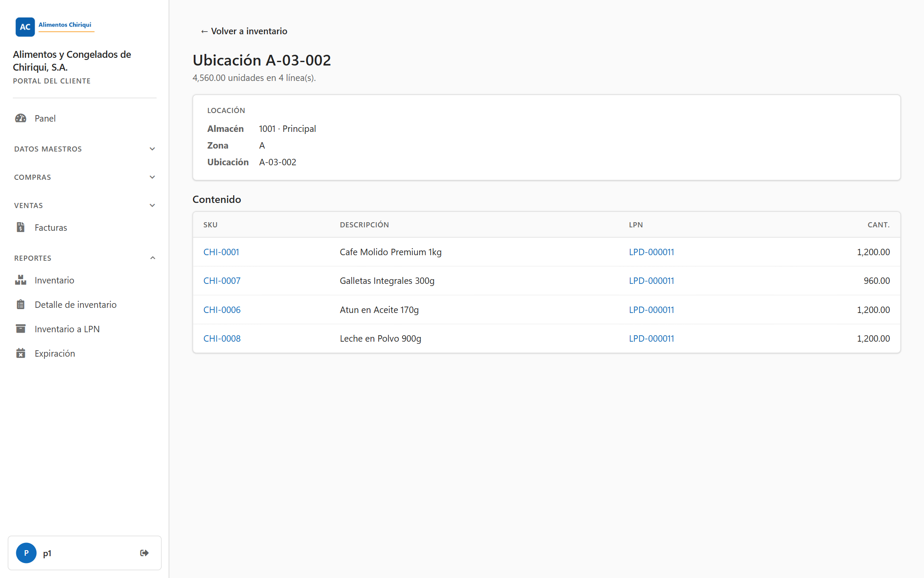Expand the Datos Maestros section chevron
Viewport: 924px width, 578px height.
tap(152, 149)
